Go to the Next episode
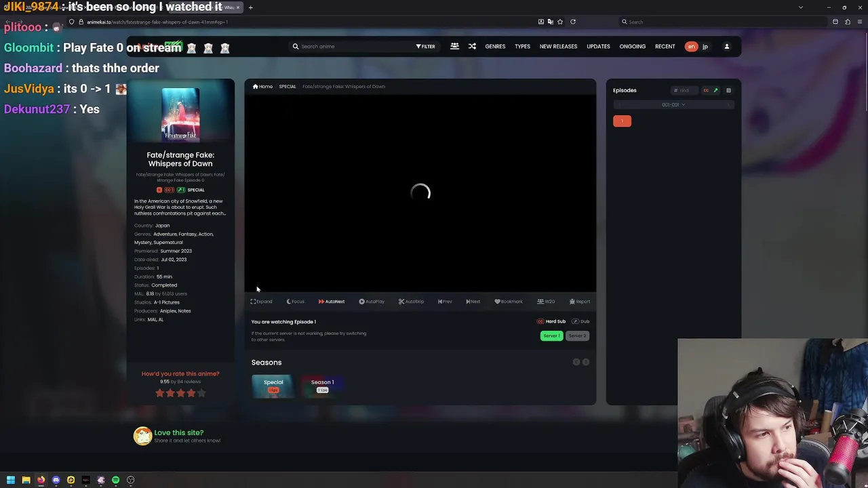The image size is (868, 488). [x=473, y=302]
